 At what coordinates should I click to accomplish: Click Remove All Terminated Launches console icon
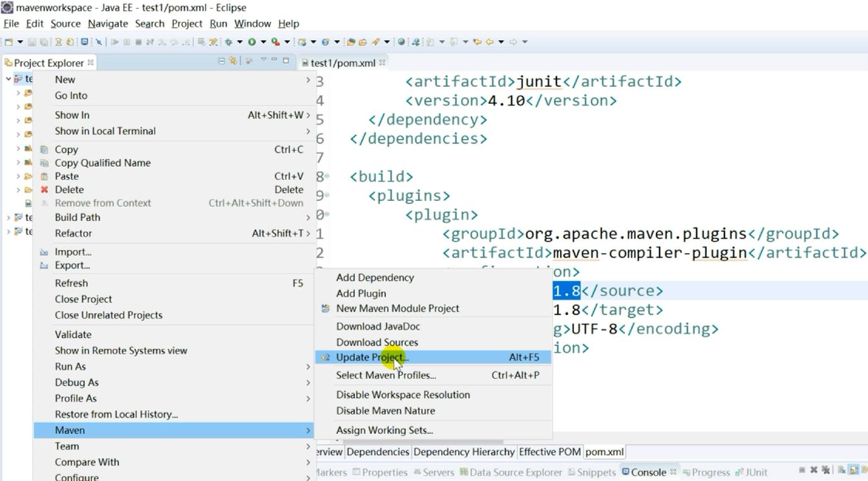pyautogui.click(x=826, y=470)
